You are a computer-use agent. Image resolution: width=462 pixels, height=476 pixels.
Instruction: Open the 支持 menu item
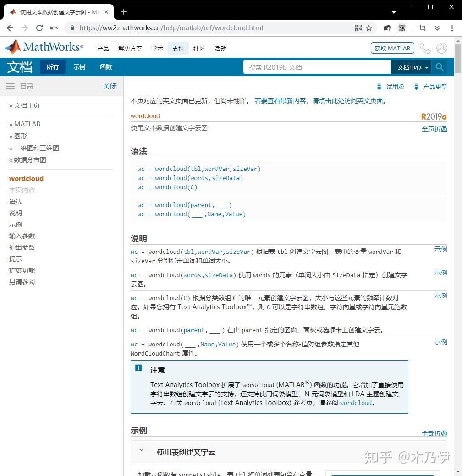(178, 48)
